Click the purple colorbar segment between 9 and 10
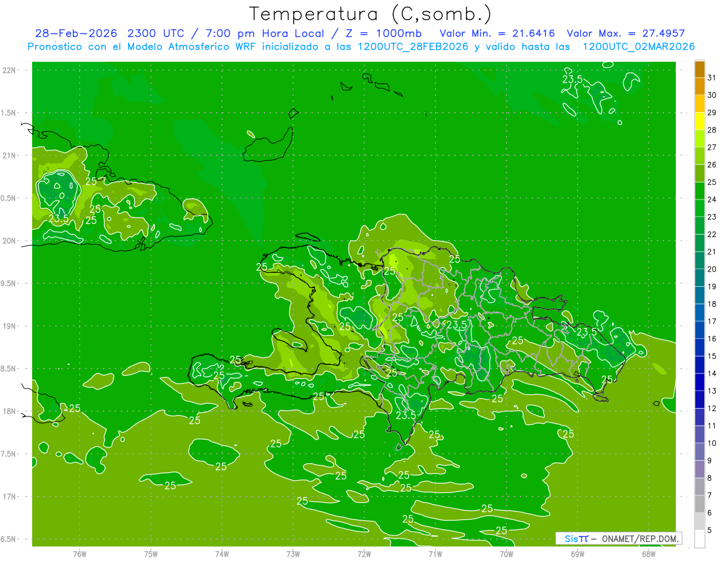The image size is (728, 562). [699, 452]
